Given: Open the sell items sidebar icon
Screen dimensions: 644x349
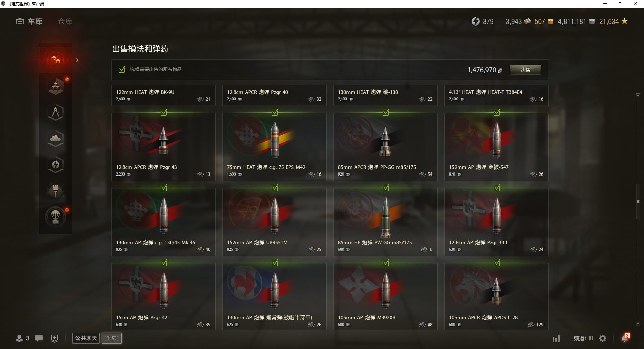Looking at the screenshot, I should pyautogui.click(x=56, y=60).
